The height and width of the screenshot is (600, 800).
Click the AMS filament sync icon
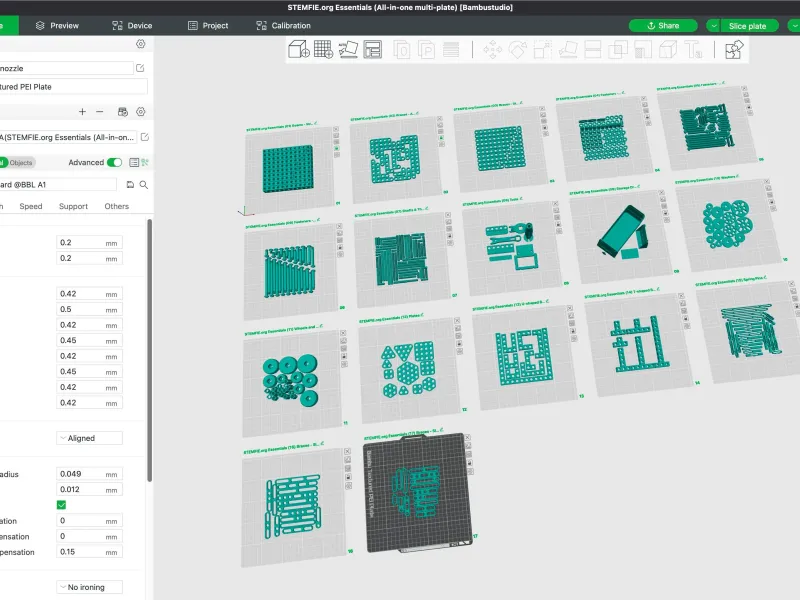pyautogui.click(x=122, y=112)
